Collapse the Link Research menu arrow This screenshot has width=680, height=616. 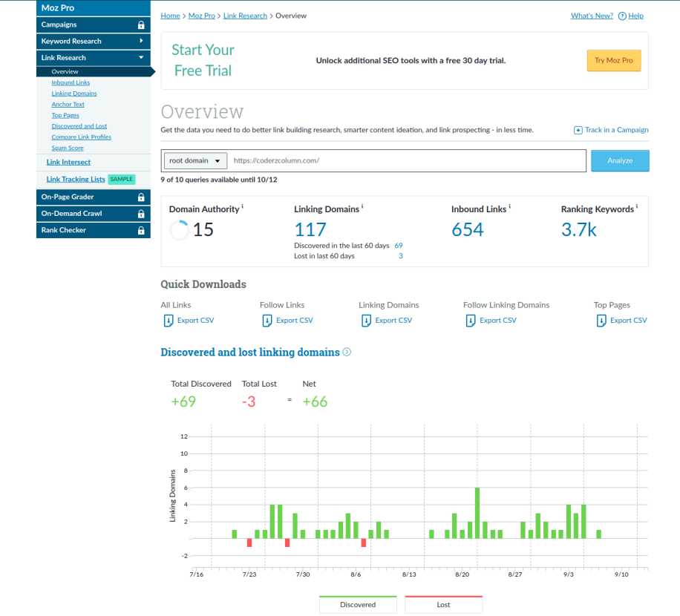[141, 57]
